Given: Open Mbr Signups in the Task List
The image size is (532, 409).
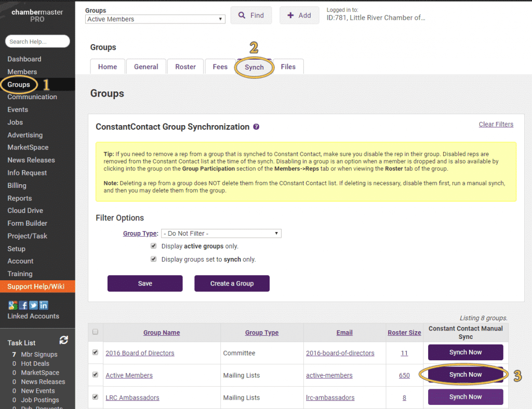Looking at the screenshot, I should tap(39, 355).
